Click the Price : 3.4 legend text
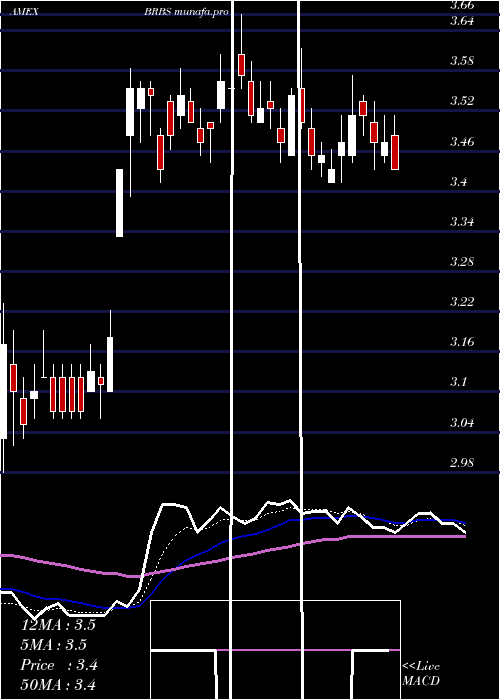The width and height of the screenshot is (500, 700). pos(59,665)
